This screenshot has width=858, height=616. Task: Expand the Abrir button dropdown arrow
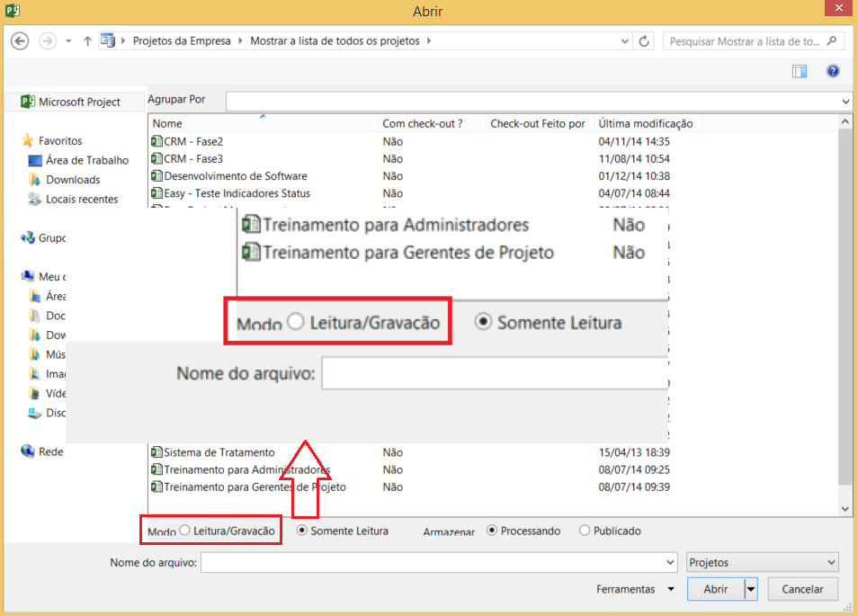coord(751,589)
